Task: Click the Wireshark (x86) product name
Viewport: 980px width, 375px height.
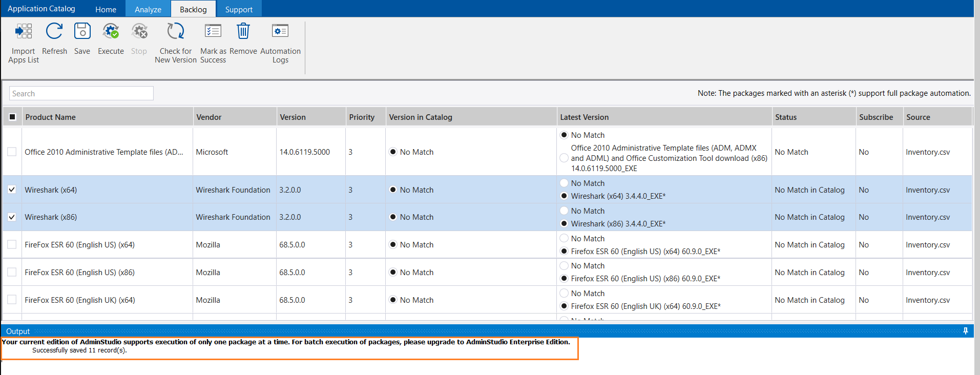Action: (51, 217)
